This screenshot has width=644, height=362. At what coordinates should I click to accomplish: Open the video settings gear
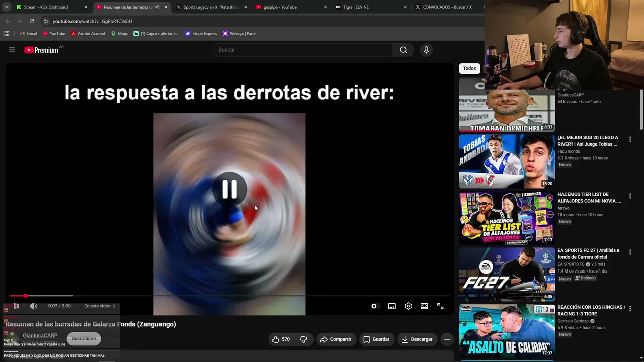click(x=408, y=306)
